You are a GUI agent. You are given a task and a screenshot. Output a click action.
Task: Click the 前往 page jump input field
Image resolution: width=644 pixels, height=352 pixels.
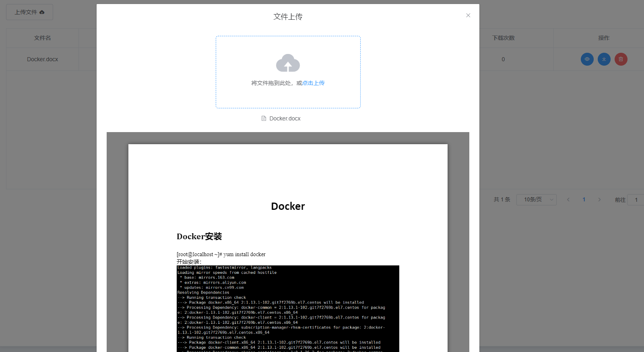pyautogui.click(x=636, y=200)
